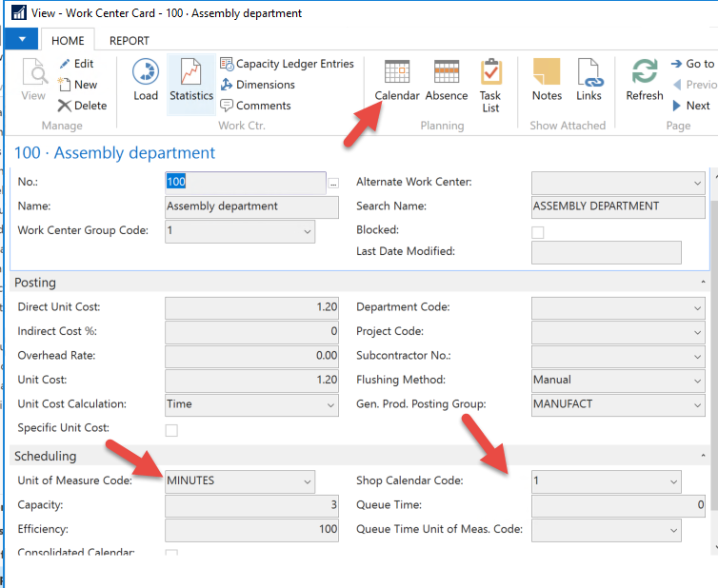Open Gen. Prod. Posting Group dropdown
718x588 pixels.
tap(697, 405)
